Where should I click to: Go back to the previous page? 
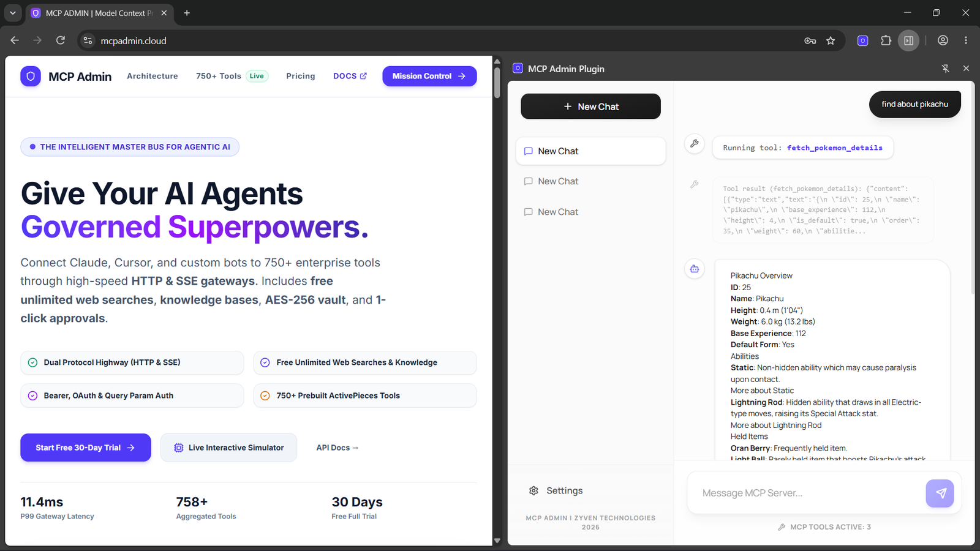click(x=15, y=40)
